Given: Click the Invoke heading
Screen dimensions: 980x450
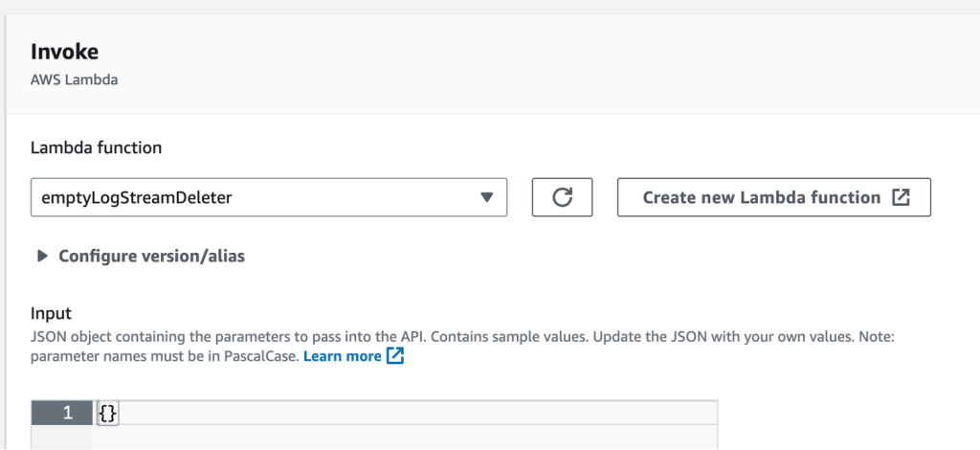Looking at the screenshot, I should (64, 52).
